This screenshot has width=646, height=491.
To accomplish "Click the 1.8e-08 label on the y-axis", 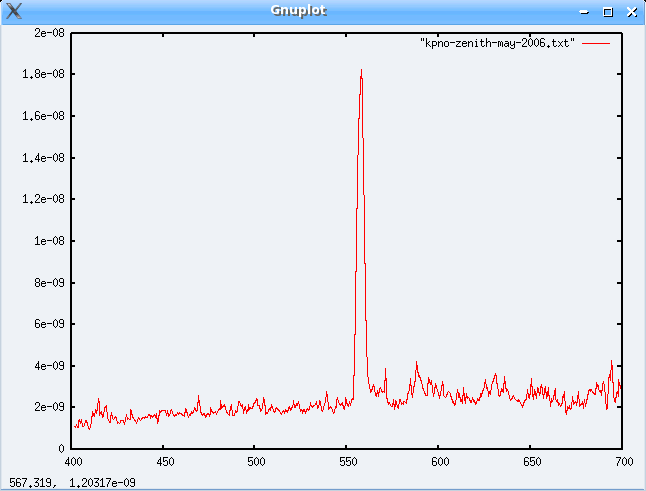I will [x=44, y=74].
